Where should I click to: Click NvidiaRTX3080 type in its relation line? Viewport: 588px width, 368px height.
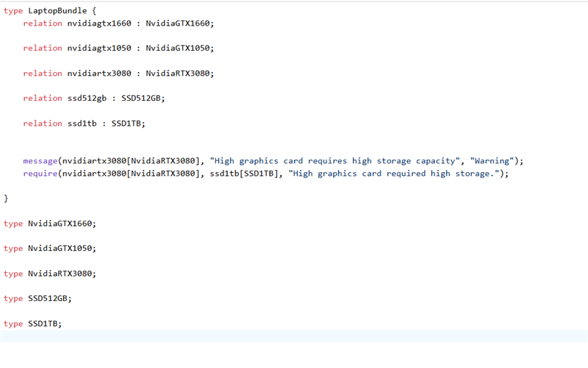(179, 74)
